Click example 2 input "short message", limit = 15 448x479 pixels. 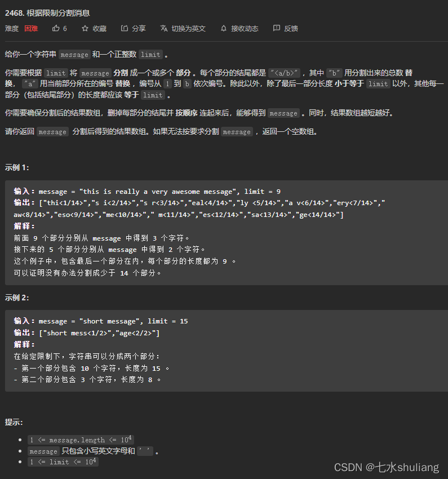coord(101,321)
